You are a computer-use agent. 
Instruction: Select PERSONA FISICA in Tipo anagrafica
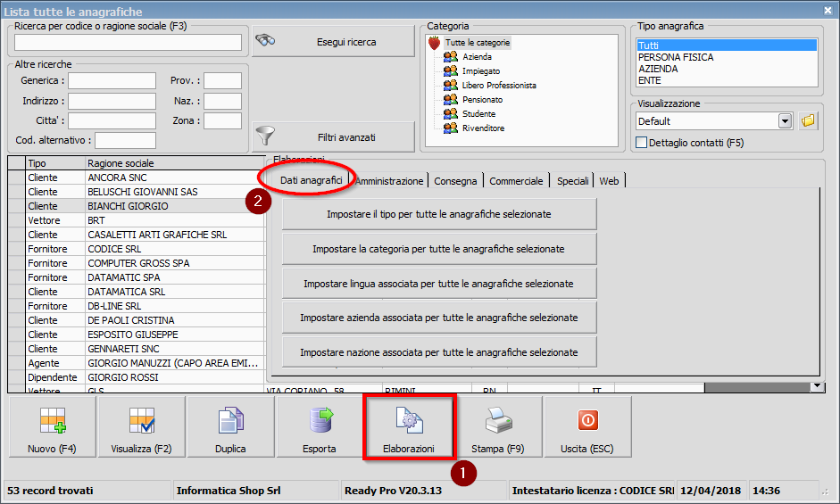(x=727, y=57)
